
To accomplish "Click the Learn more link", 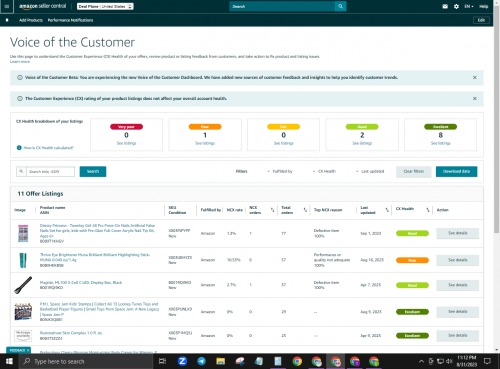I will coord(20,62).
